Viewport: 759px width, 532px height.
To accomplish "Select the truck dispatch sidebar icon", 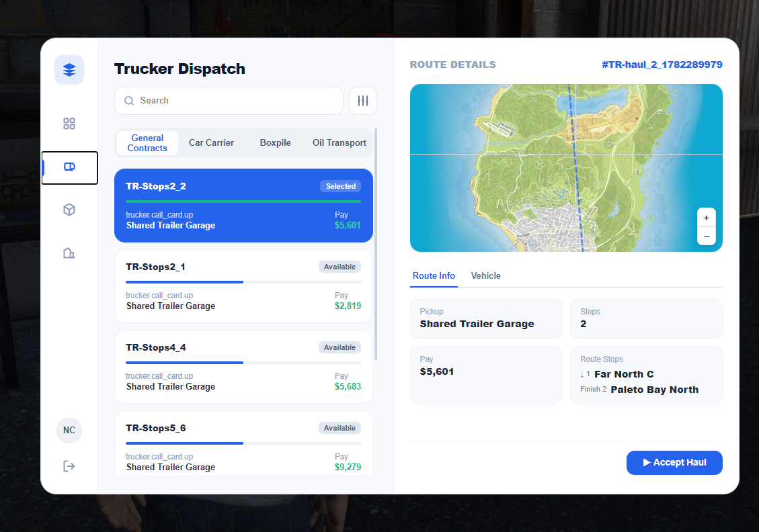I will pos(70,167).
